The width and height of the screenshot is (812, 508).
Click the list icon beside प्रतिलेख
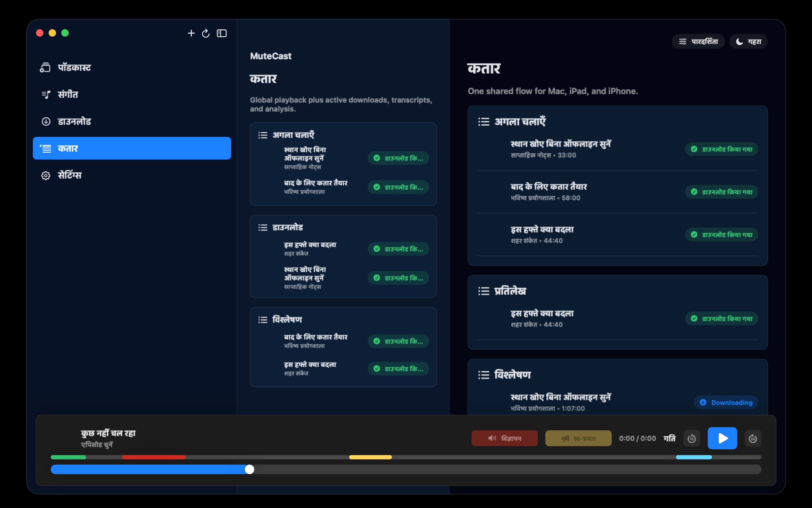[x=484, y=291]
